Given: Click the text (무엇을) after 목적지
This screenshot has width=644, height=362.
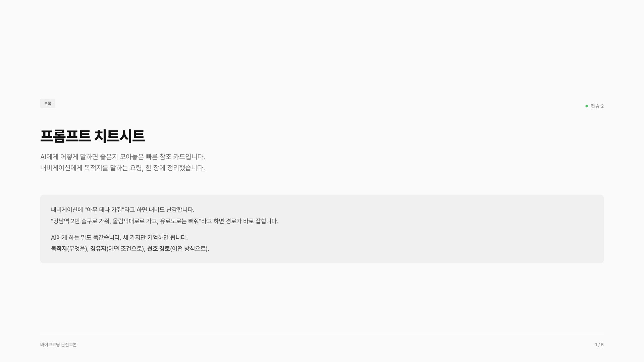Looking at the screenshot, I should tap(77, 249).
